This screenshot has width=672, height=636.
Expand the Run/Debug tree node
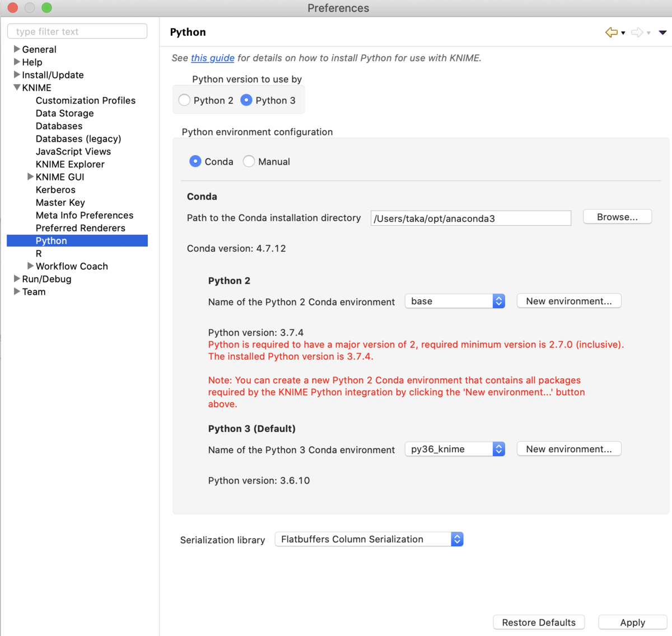point(17,278)
